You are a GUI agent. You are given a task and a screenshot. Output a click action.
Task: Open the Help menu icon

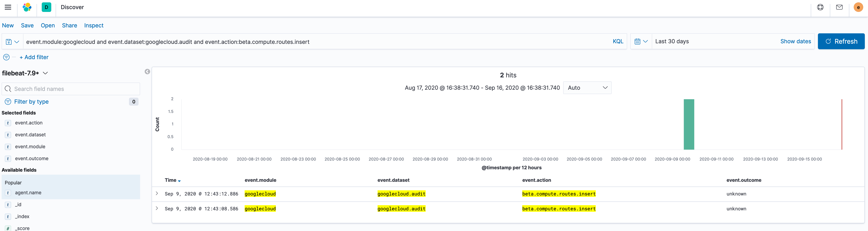coord(820,7)
